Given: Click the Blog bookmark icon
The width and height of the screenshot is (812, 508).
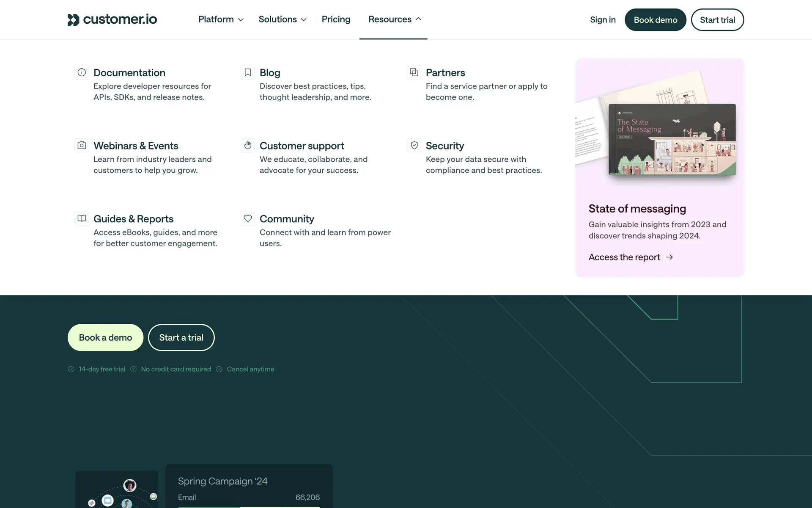Looking at the screenshot, I should click(248, 72).
